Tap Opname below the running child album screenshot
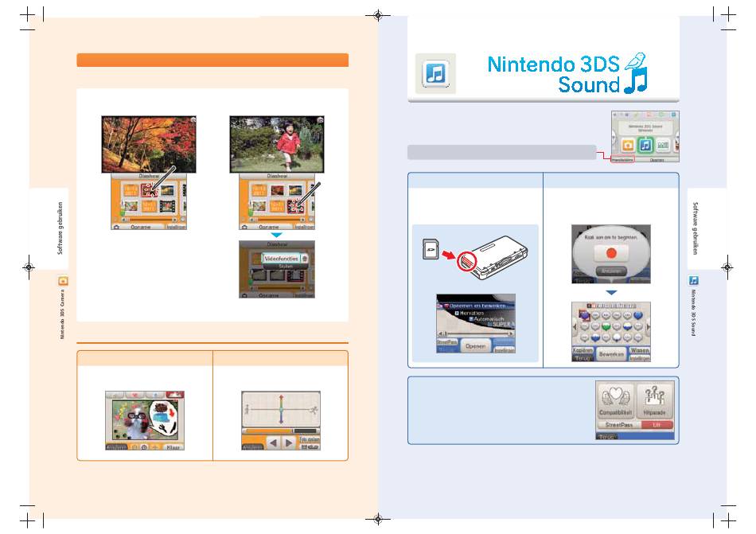 [x=269, y=227]
